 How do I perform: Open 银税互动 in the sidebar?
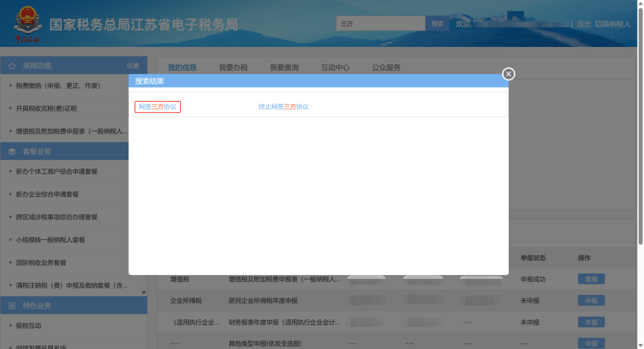(29, 326)
